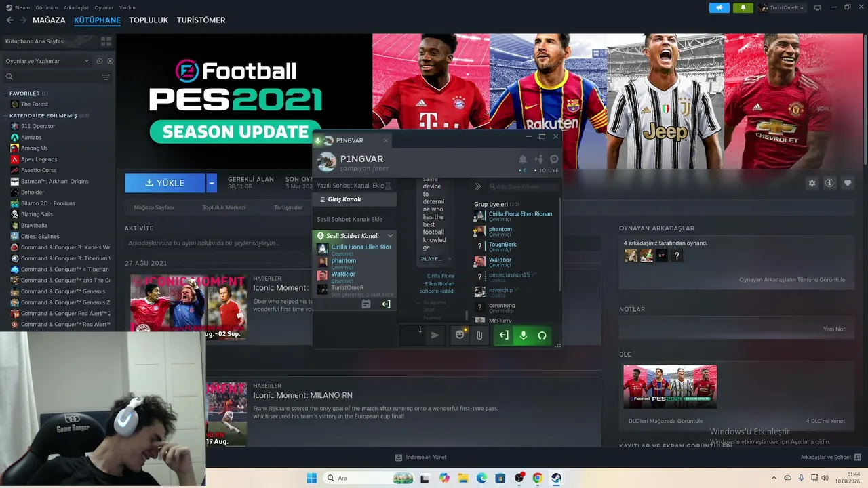Show recently played clock filter in library
Image resolution: width=868 pixels, height=488 pixels.
pyautogui.click(x=100, y=61)
